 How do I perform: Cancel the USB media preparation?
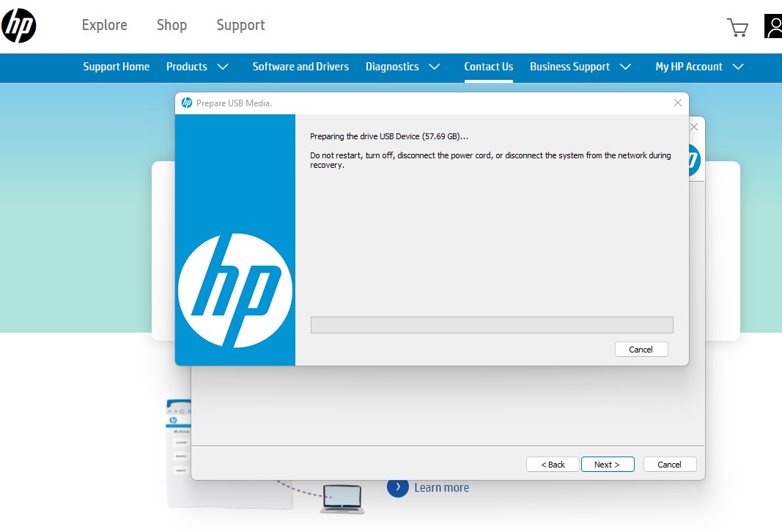click(x=641, y=349)
